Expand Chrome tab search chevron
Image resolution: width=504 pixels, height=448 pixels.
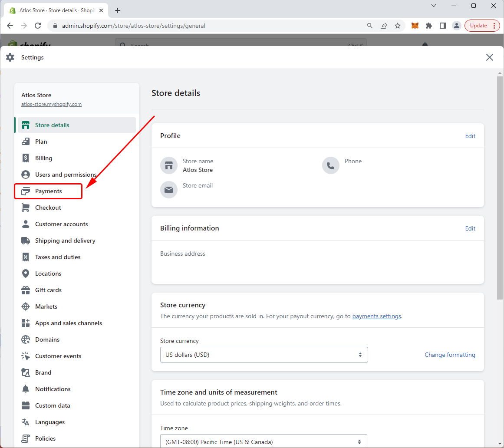click(434, 6)
